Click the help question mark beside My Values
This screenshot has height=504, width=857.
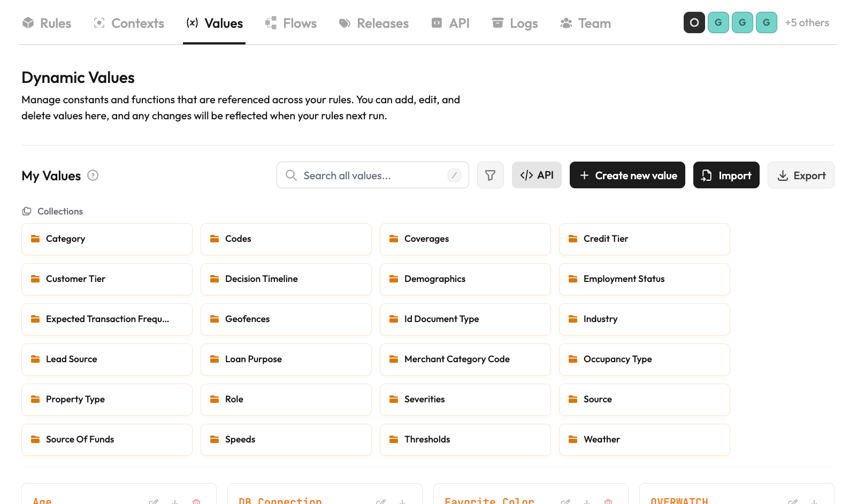[92, 175]
